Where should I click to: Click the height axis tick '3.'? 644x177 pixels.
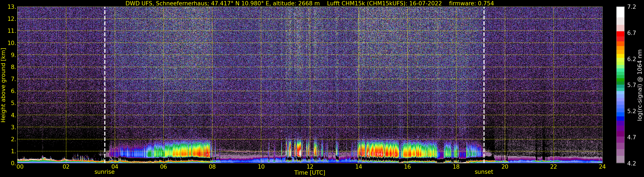pyautogui.click(x=13, y=127)
